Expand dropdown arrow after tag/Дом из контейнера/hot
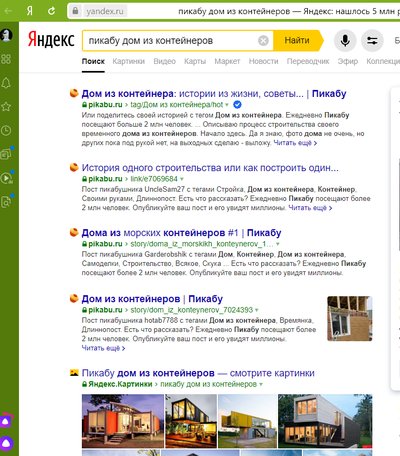This screenshot has height=456, width=400. click(227, 105)
